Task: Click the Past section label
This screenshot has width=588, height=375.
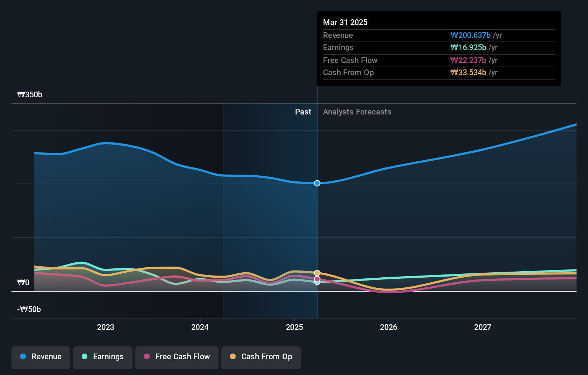Action: click(x=303, y=112)
